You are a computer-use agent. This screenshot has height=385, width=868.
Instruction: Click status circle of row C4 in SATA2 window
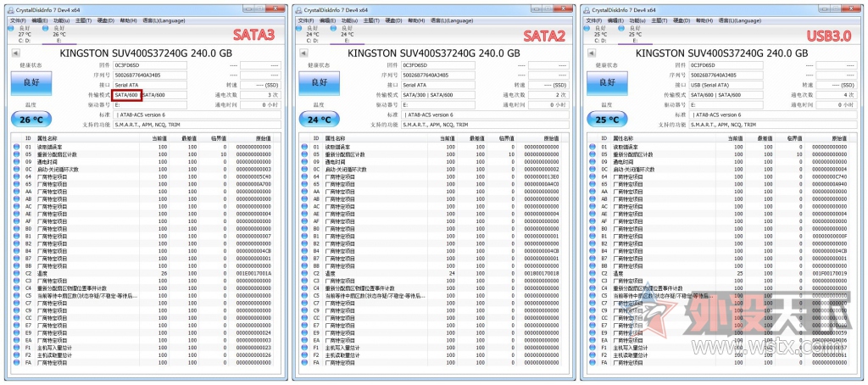tap(304, 288)
